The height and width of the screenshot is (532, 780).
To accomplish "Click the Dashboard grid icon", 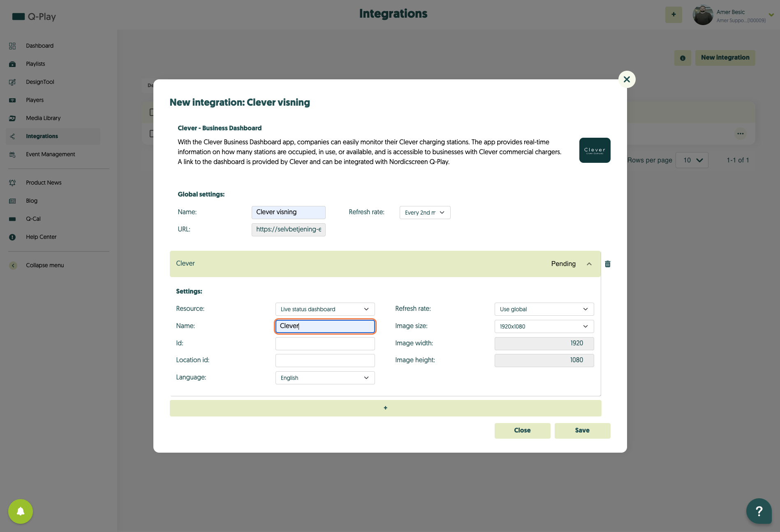I will 12,46.
